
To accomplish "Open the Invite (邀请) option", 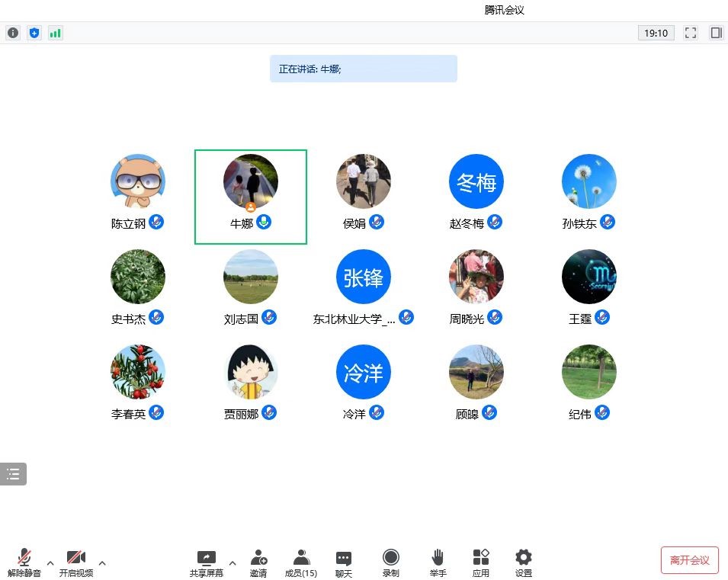I will click(258, 562).
